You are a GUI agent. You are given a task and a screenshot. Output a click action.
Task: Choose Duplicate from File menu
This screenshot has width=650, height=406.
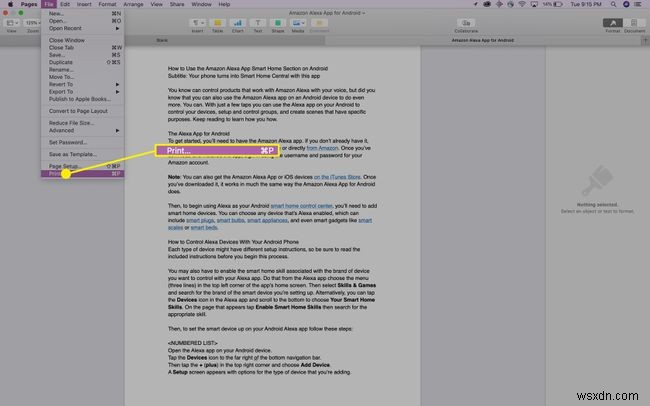point(82,62)
